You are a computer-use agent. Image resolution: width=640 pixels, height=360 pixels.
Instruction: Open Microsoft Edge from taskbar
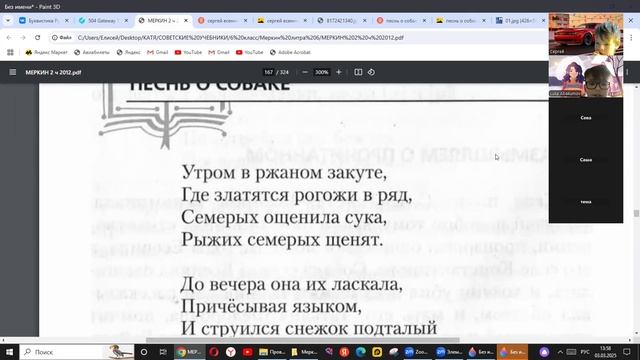[360, 352]
